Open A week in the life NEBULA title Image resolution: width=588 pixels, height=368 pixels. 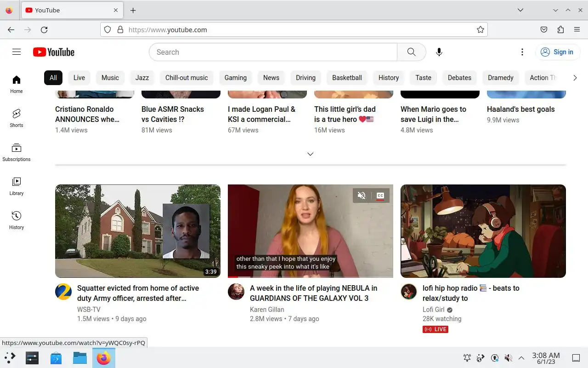[x=313, y=293]
